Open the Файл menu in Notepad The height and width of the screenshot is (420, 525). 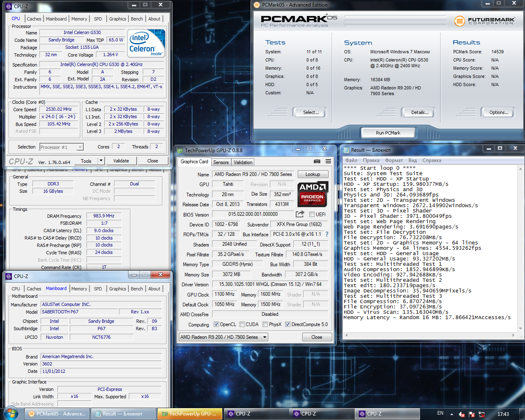point(351,160)
